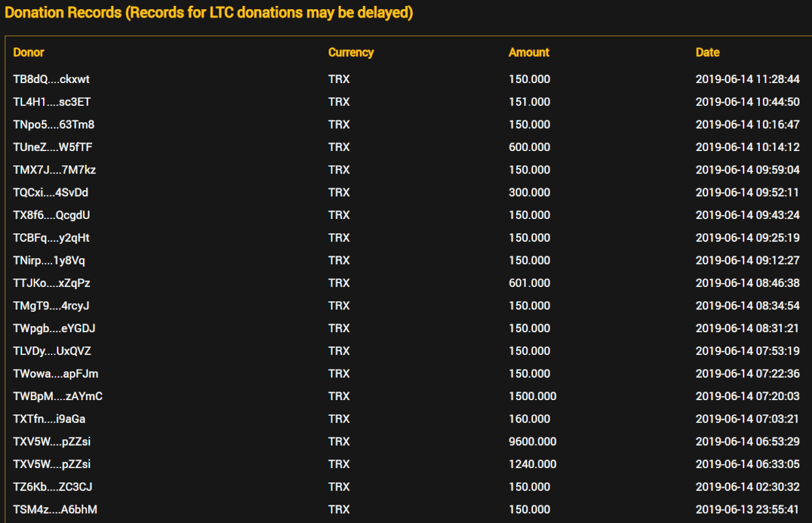Click the Donation Records heading
Screen dimensions: 812x523
209,12
